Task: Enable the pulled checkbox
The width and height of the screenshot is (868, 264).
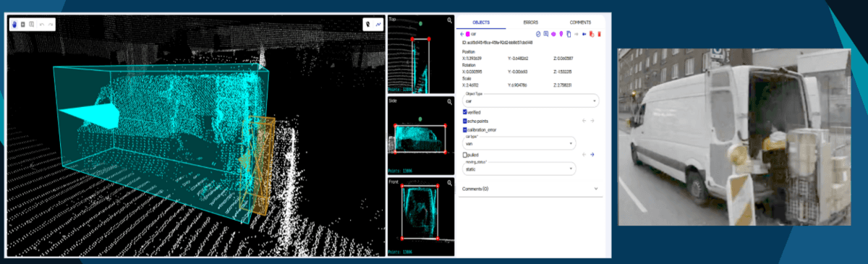Action: [x=465, y=154]
